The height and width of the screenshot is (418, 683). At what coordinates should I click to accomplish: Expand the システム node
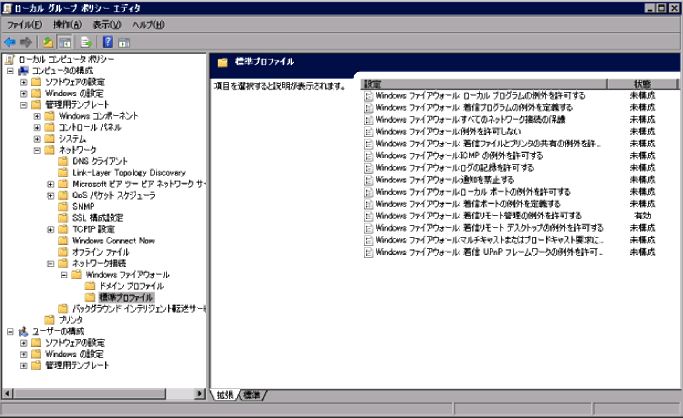pyautogui.click(x=37, y=139)
